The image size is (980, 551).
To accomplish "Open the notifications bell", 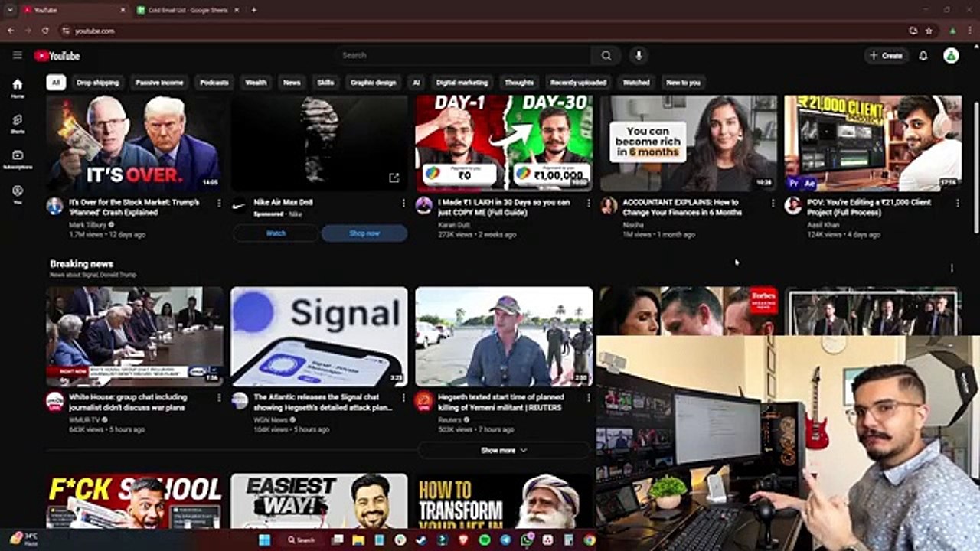I will pos(923,55).
